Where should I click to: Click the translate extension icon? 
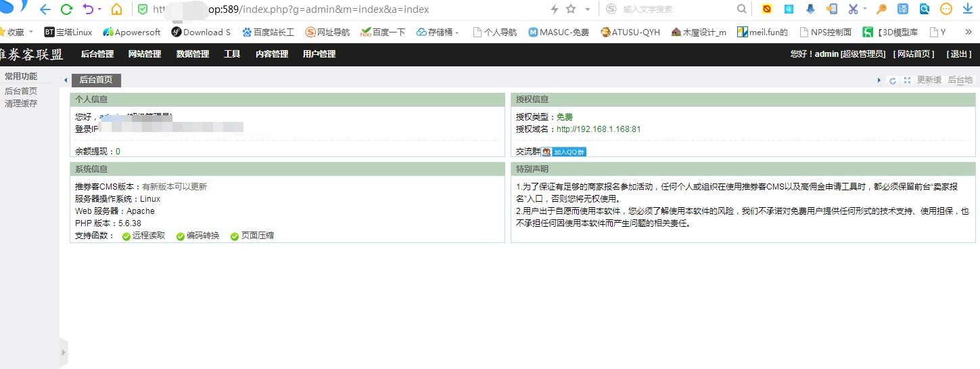[x=902, y=9]
